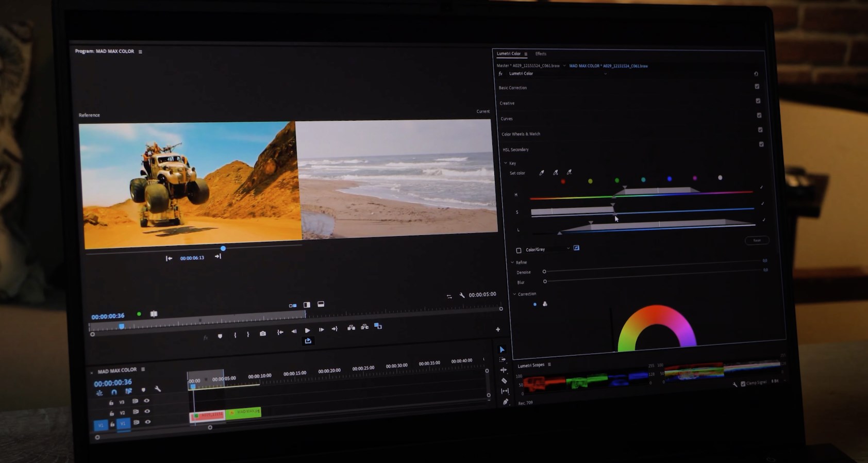
Task: Select the Pen tool
Action: [506, 402]
